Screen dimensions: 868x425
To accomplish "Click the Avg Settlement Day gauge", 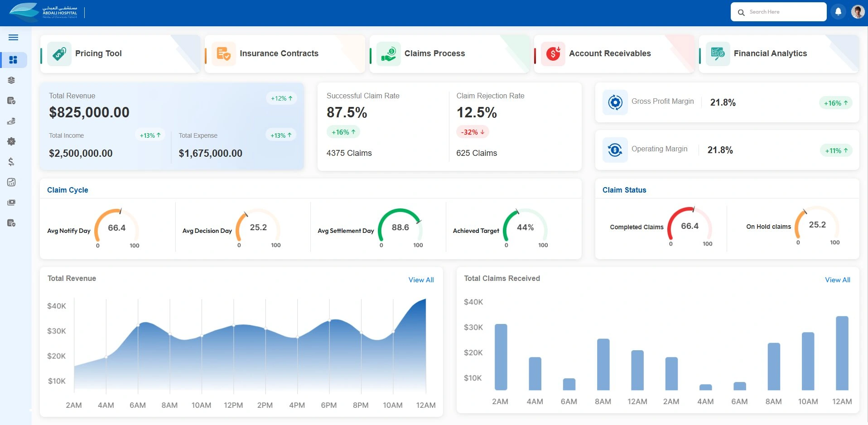I will point(400,228).
